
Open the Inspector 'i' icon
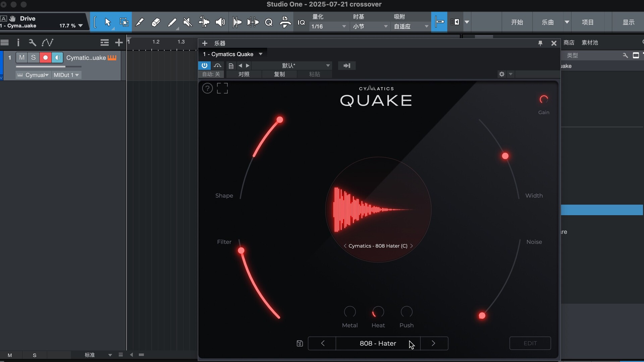[18, 43]
